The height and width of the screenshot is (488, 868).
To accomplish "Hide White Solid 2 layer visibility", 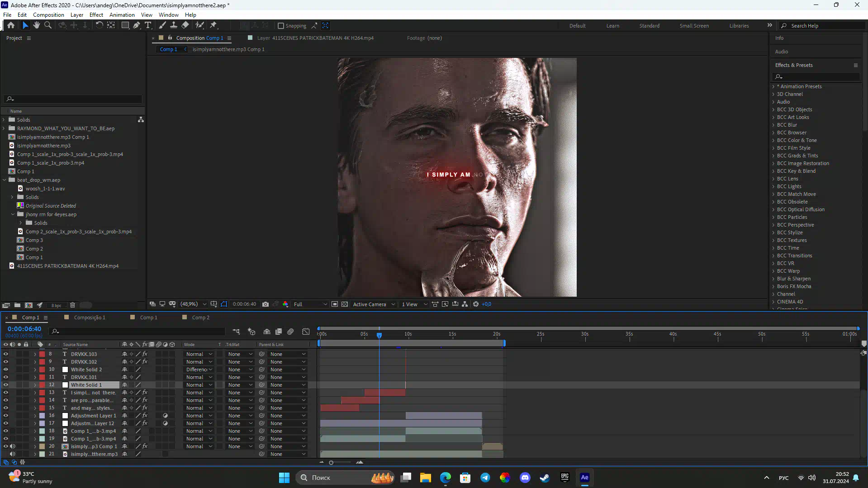I will 6,370.
